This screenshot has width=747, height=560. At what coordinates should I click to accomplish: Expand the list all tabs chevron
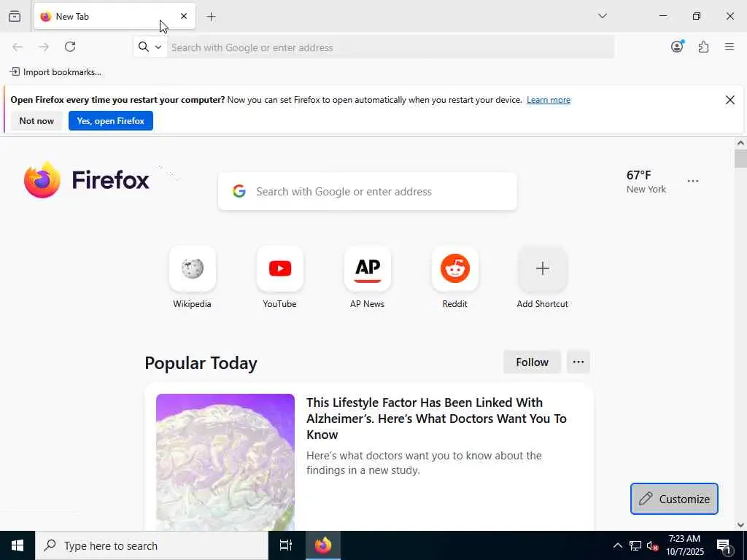[602, 16]
